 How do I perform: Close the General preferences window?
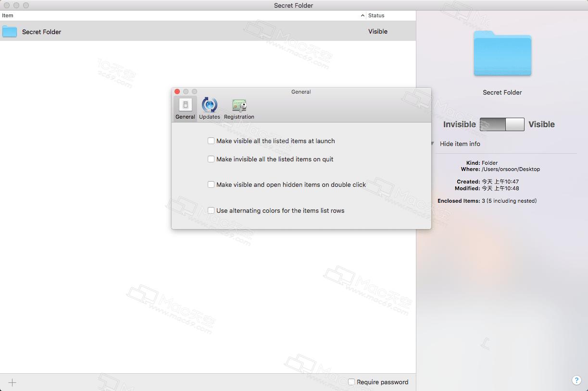point(177,91)
